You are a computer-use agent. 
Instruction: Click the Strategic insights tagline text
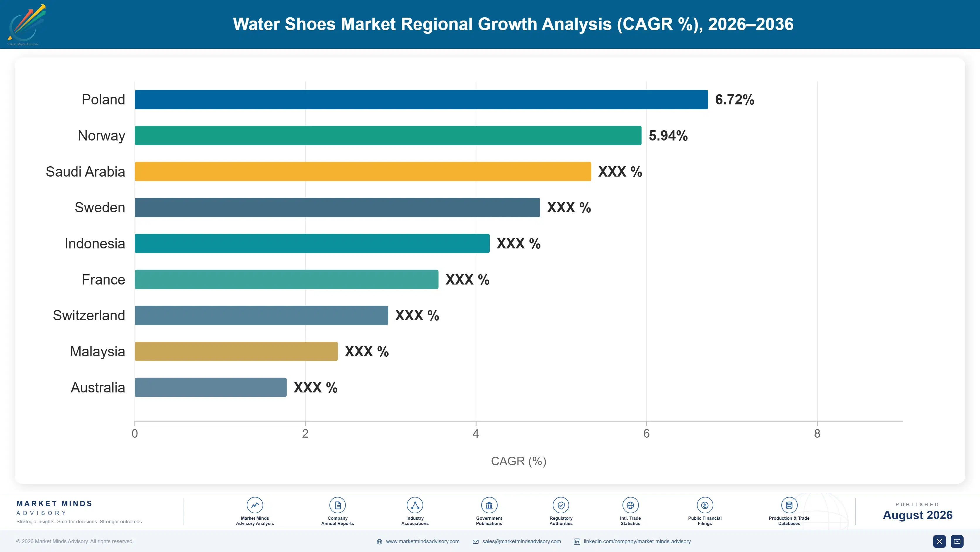click(x=79, y=521)
